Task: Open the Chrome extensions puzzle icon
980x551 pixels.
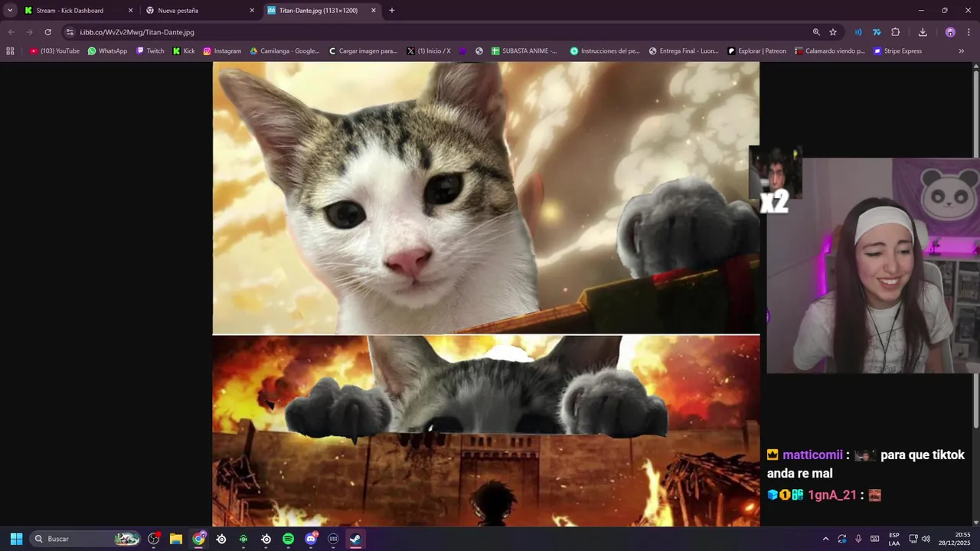Action: click(x=896, y=32)
